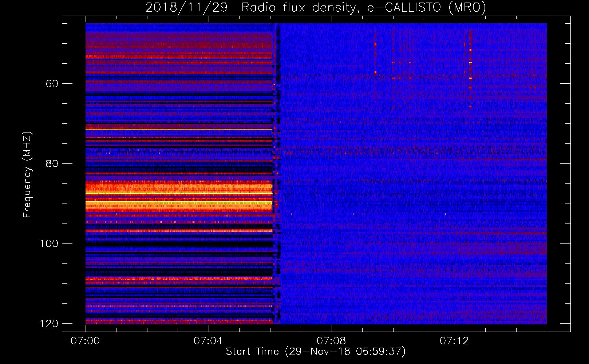Viewport: 589px width, 364px height.
Task: Click the 'Frequency (MHZ)' axis label
Action: (27, 175)
